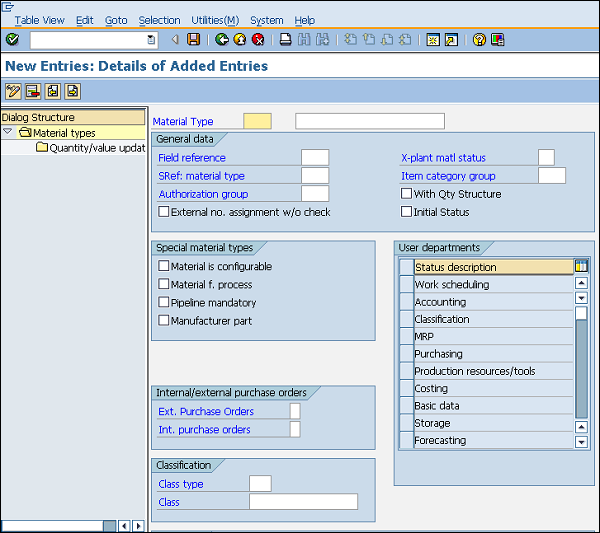The image size is (600, 533).
Task: Enable Pipeline mandatory checkbox
Action: [x=164, y=302]
